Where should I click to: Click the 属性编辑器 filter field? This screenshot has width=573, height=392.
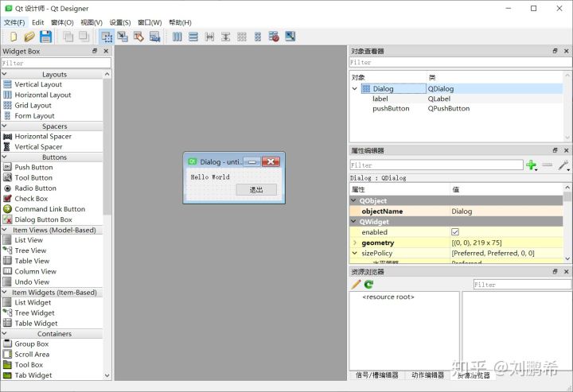click(x=436, y=165)
